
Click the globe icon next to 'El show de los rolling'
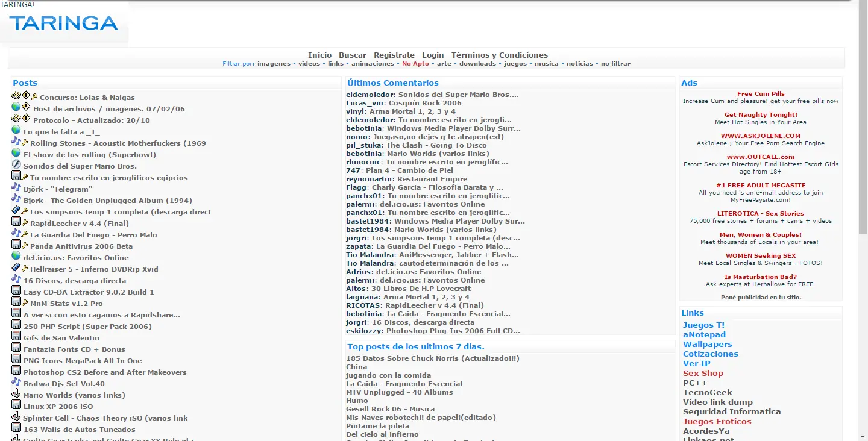pyautogui.click(x=16, y=153)
